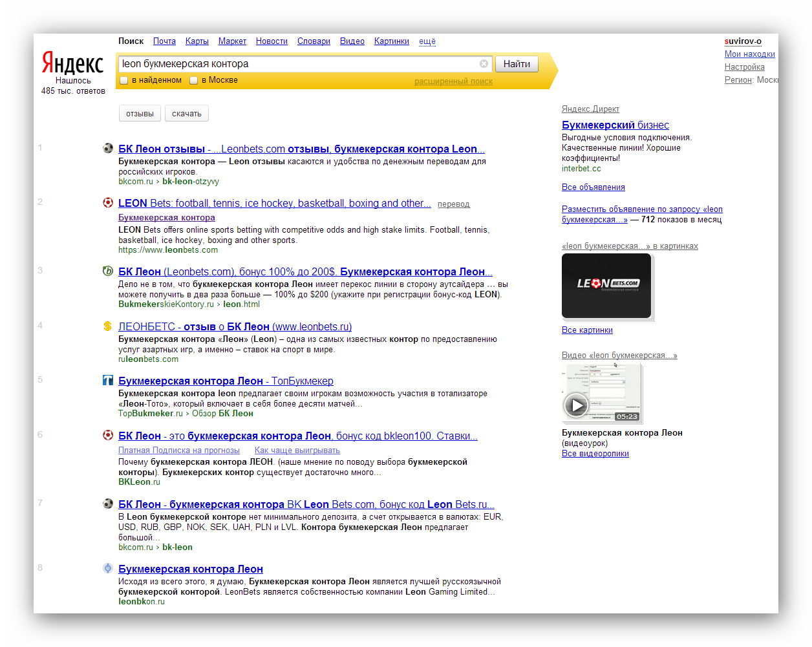812x647 pixels.
Task: Open the eighth result Букмекерская контора Леон
Action: (191, 569)
